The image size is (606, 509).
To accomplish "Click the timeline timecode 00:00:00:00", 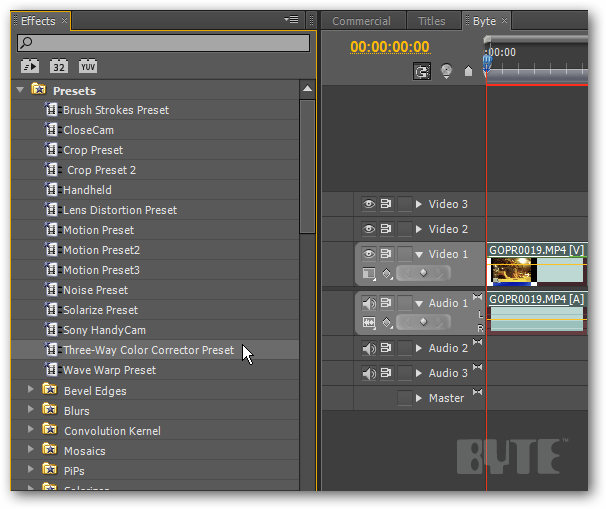I will 389,47.
